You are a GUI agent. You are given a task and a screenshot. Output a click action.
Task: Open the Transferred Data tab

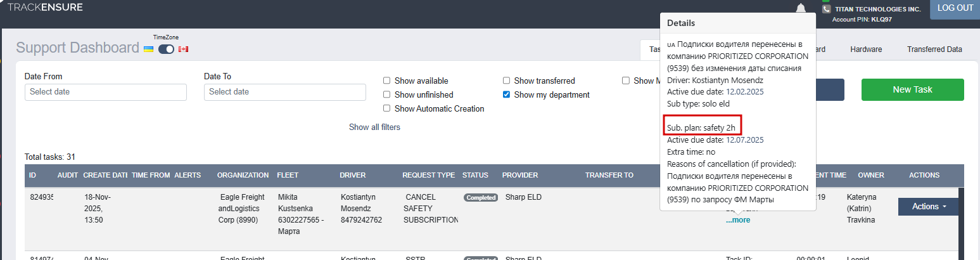pyautogui.click(x=934, y=49)
